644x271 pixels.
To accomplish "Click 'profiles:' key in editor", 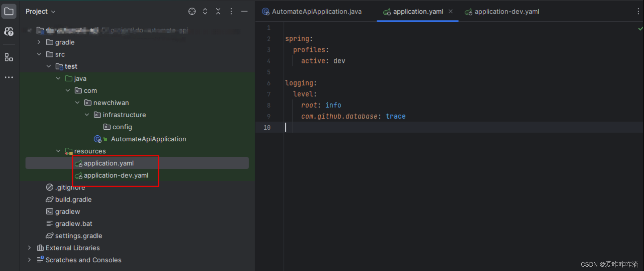I will [x=311, y=50].
